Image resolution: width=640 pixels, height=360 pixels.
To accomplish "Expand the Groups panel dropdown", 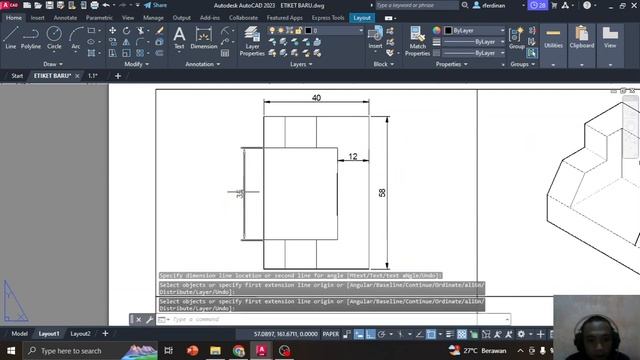I will pos(522,64).
